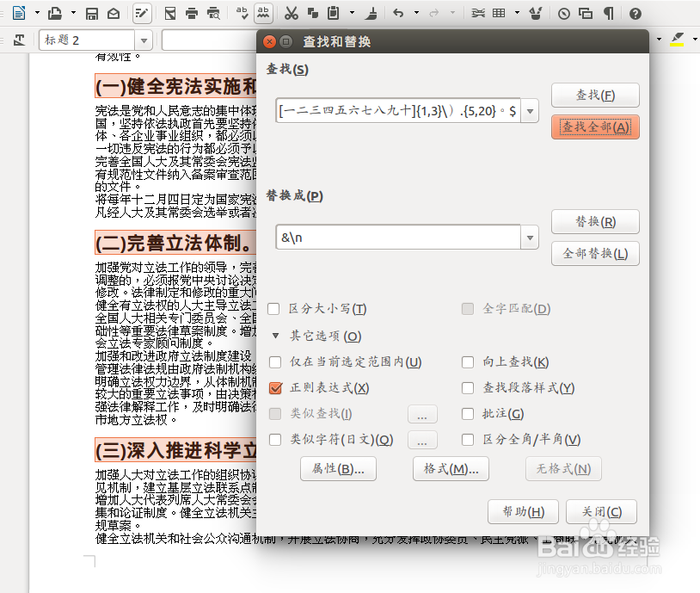
Task: Open the 查找 search field history dropdown
Action: point(530,111)
